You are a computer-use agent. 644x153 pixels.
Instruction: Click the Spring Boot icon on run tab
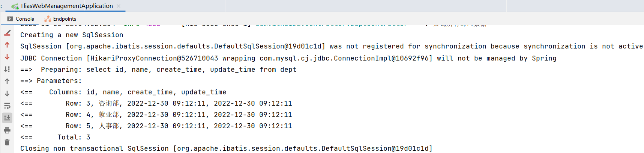pos(15,6)
